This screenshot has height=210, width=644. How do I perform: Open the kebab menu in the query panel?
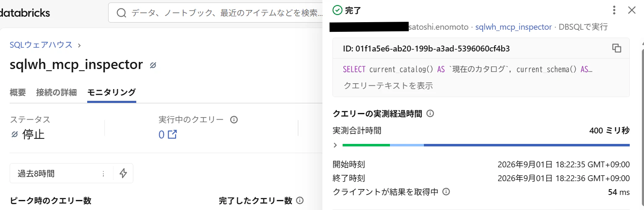point(614,10)
